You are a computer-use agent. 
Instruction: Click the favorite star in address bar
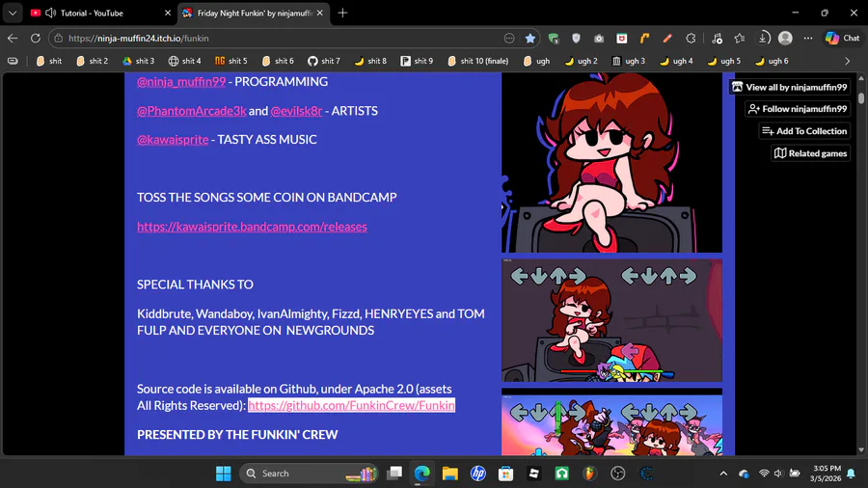click(x=530, y=39)
